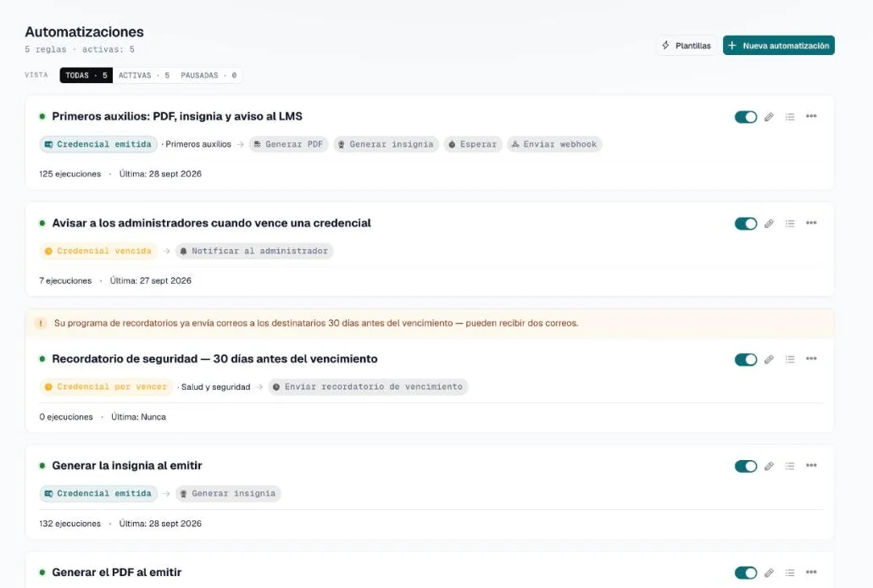Click the 'Salud y seguridad' filter label text
The height and width of the screenshot is (588, 873).
(x=215, y=387)
